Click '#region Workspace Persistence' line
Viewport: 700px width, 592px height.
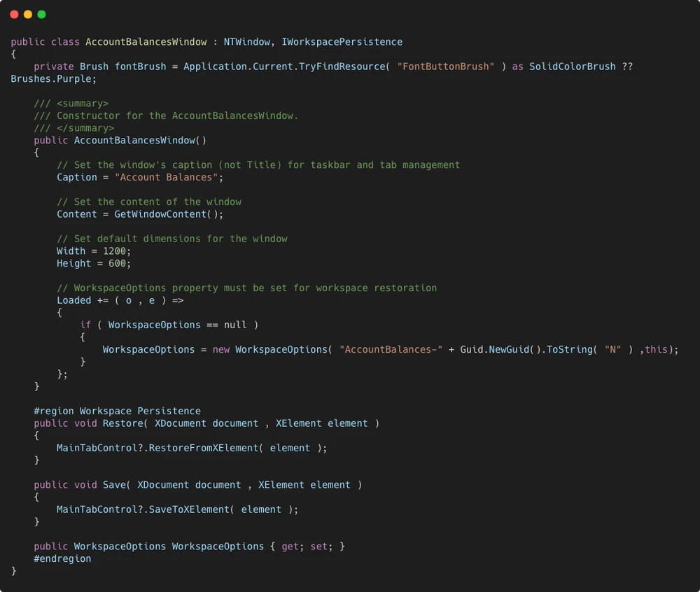click(x=118, y=411)
